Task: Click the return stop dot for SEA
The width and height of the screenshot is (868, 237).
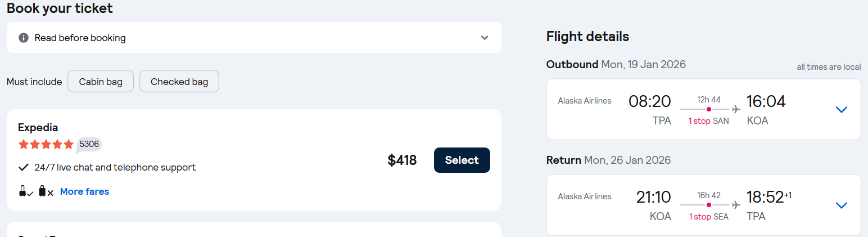Action: [x=709, y=205]
